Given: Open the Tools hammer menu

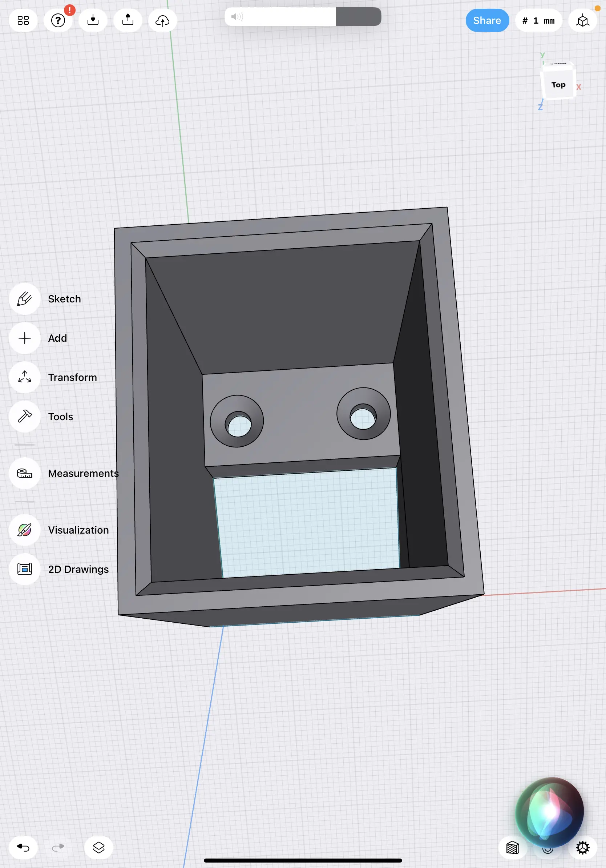Looking at the screenshot, I should click(25, 417).
